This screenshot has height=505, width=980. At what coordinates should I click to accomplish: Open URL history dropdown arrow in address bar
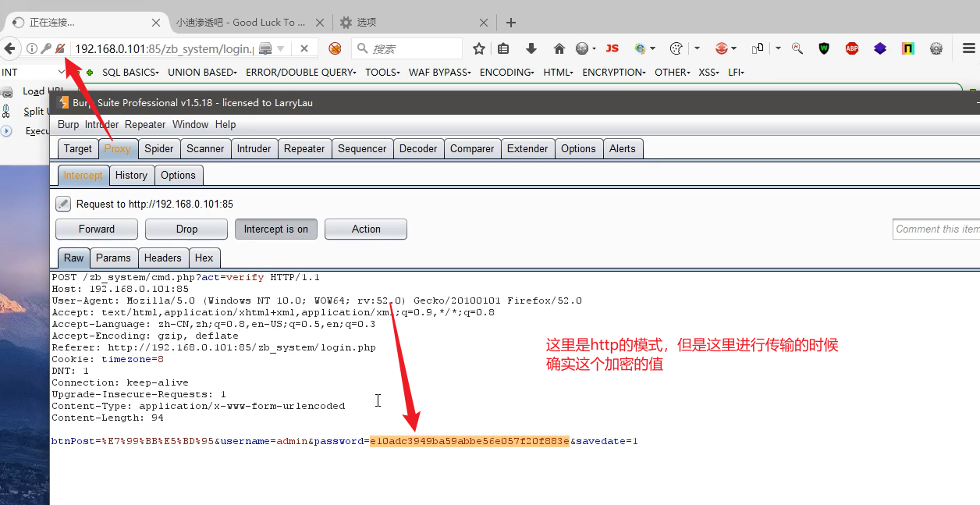(281, 48)
